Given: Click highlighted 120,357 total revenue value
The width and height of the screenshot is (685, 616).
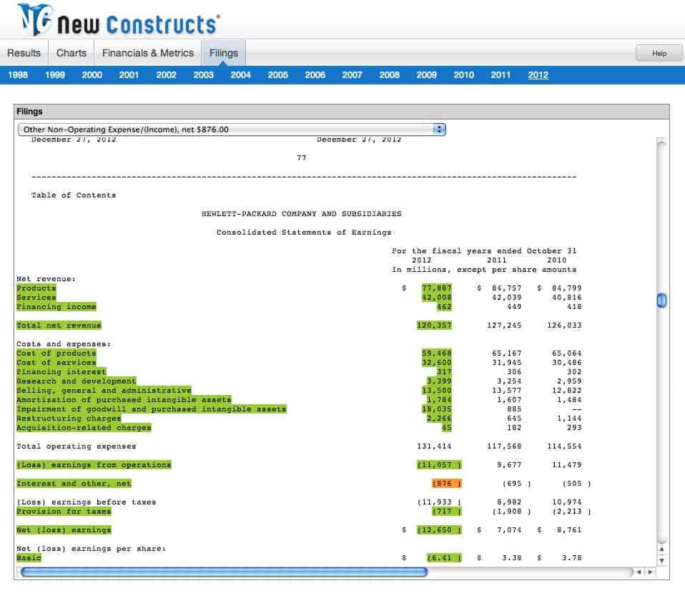Looking at the screenshot, I should 434,326.
